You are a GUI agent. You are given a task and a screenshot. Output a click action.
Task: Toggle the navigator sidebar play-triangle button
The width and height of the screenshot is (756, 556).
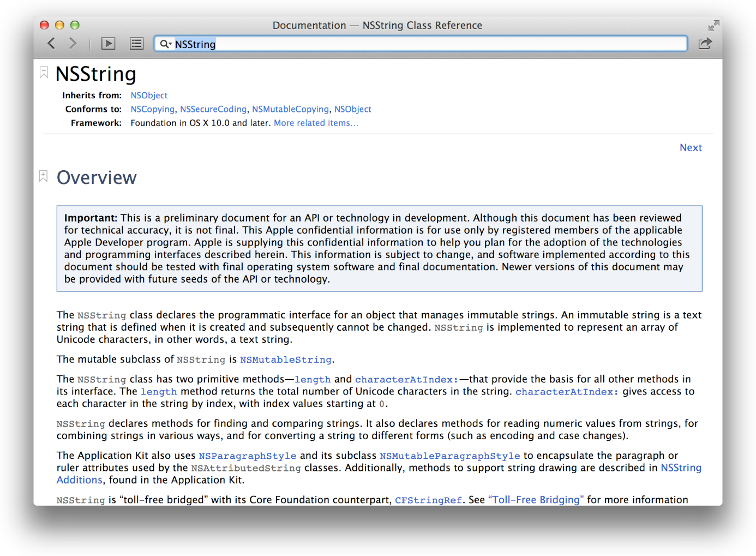tap(109, 44)
